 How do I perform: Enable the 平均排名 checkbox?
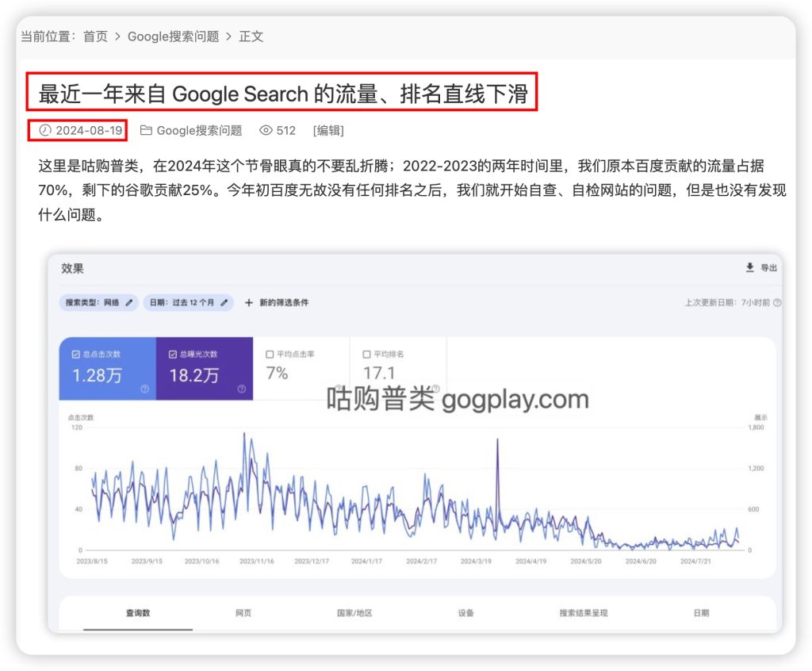[x=366, y=355]
